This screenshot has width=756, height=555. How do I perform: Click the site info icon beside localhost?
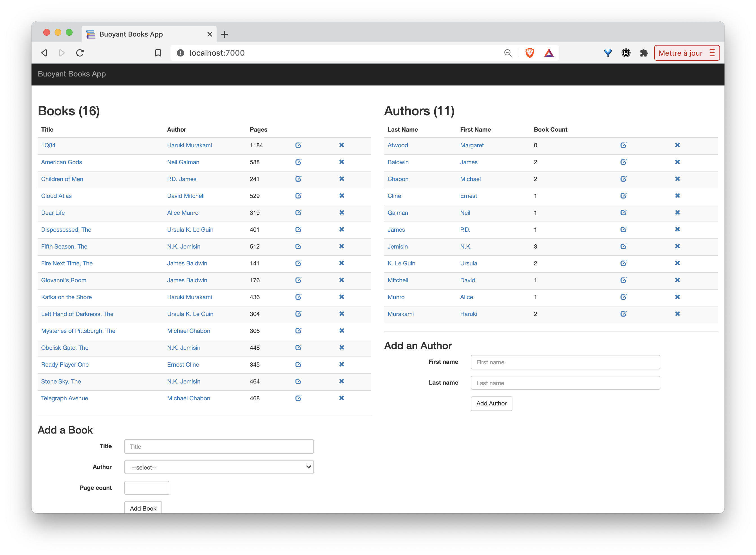(181, 53)
